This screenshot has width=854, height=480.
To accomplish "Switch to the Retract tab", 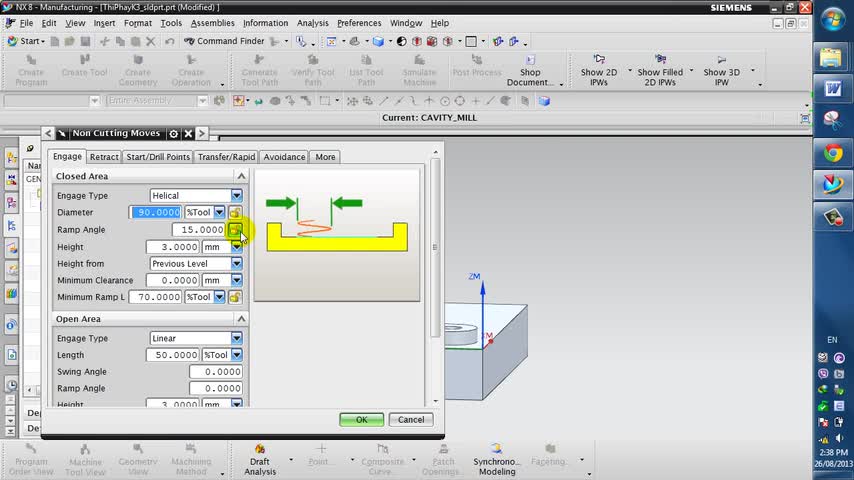I will point(104,157).
